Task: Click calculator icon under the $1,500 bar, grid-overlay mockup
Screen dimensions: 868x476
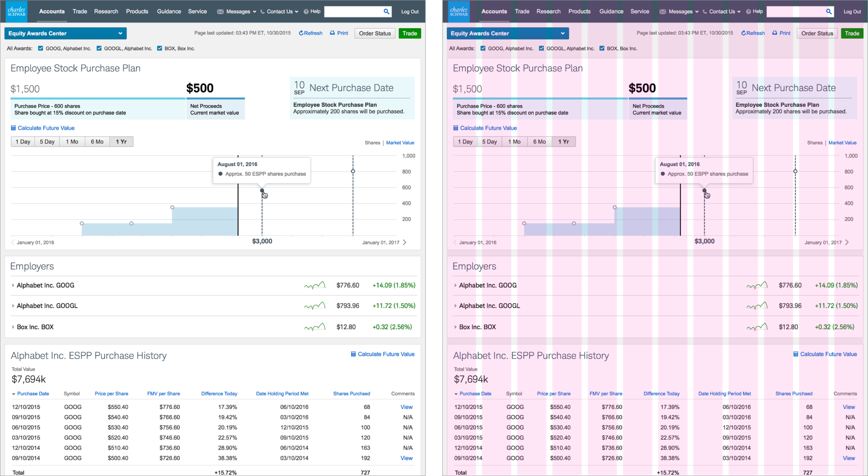Action: 456,128
